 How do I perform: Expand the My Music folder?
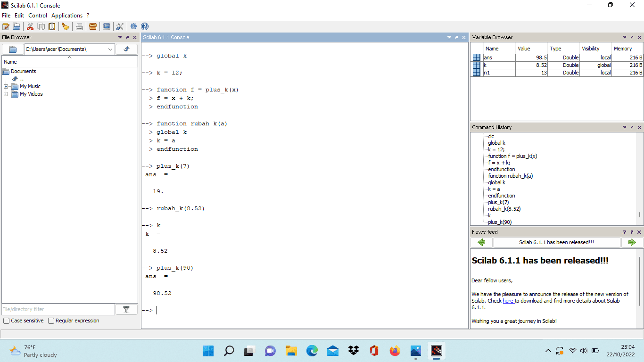6,87
